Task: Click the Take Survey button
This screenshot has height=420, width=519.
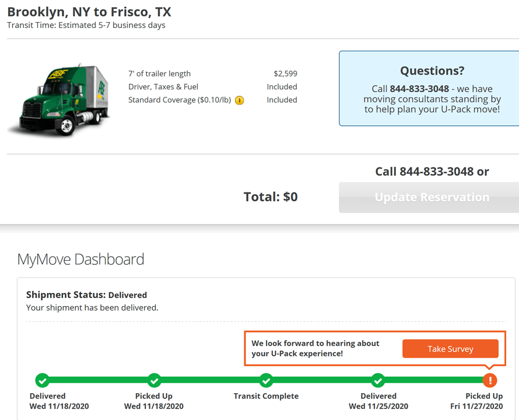Action: point(450,349)
